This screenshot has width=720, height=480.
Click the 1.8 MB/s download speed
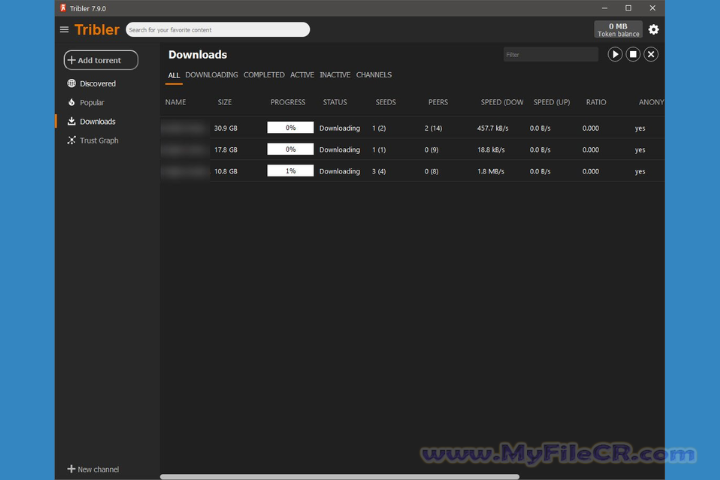click(x=490, y=172)
